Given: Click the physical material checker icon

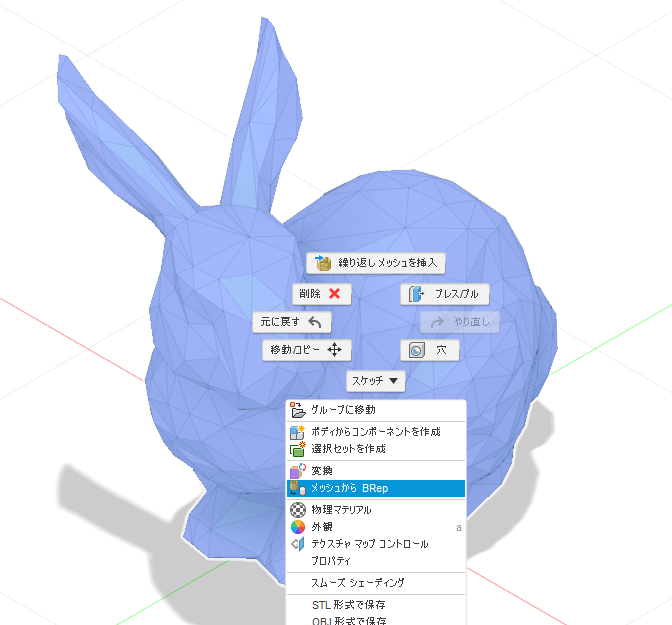Looking at the screenshot, I should pos(298,510).
